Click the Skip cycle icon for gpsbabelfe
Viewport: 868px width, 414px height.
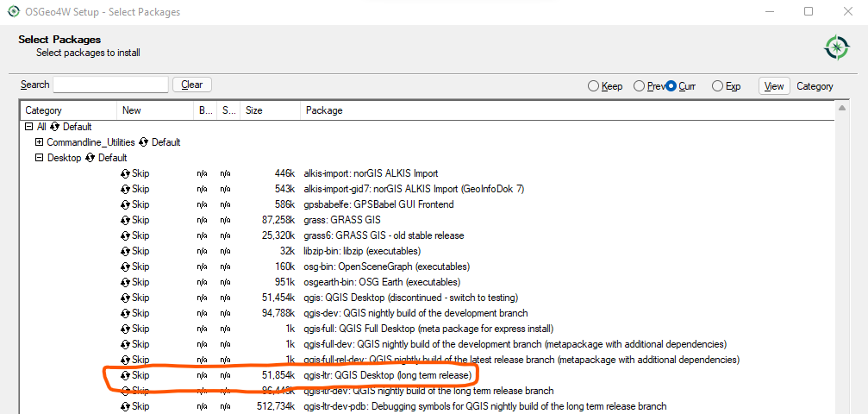point(126,204)
